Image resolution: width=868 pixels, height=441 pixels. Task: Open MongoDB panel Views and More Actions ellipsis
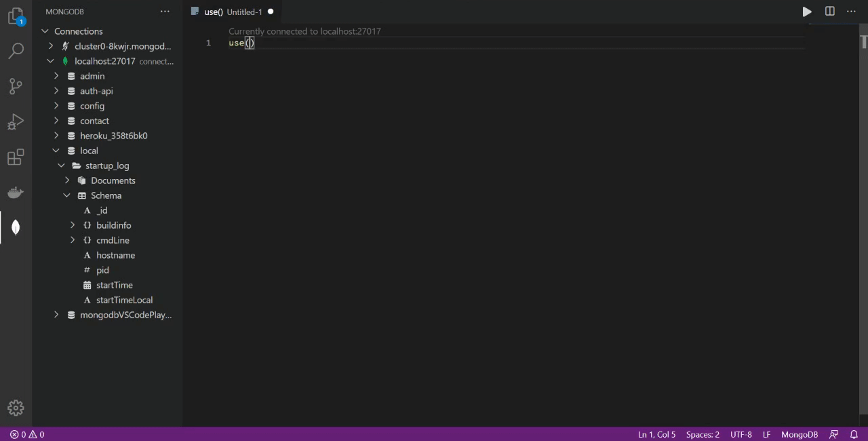[165, 12]
